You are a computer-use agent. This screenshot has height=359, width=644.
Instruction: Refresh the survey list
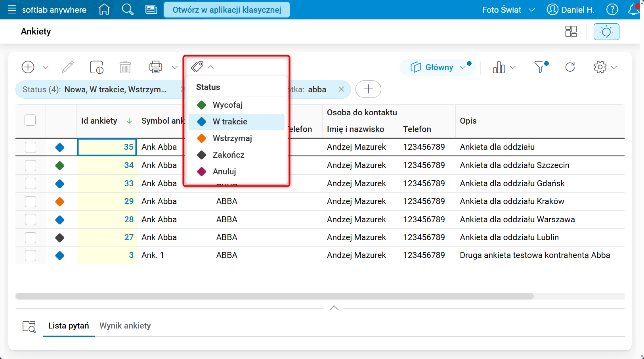coord(570,67)
